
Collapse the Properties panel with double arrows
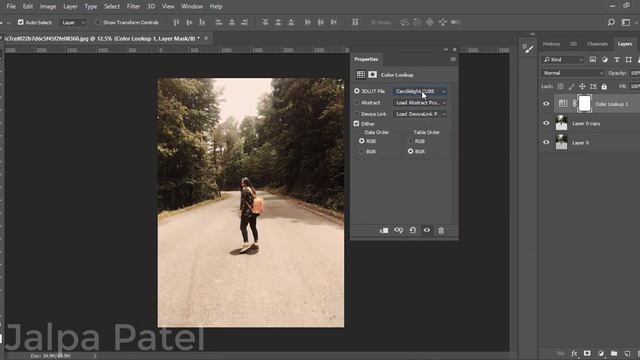coord(446,49)
